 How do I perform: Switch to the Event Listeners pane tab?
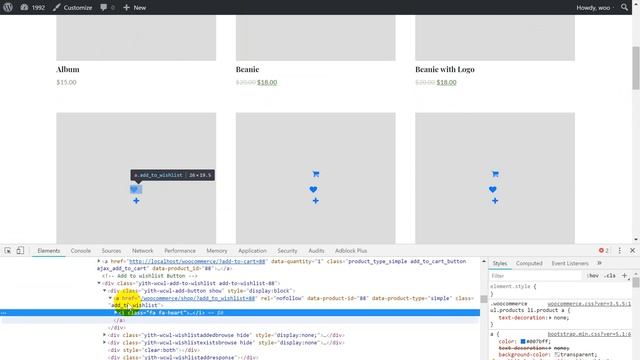click(x=570, y=263)
